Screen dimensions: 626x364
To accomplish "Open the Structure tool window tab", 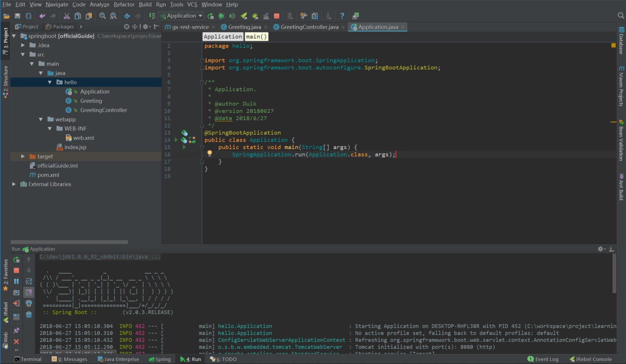I will coord(5,81).
